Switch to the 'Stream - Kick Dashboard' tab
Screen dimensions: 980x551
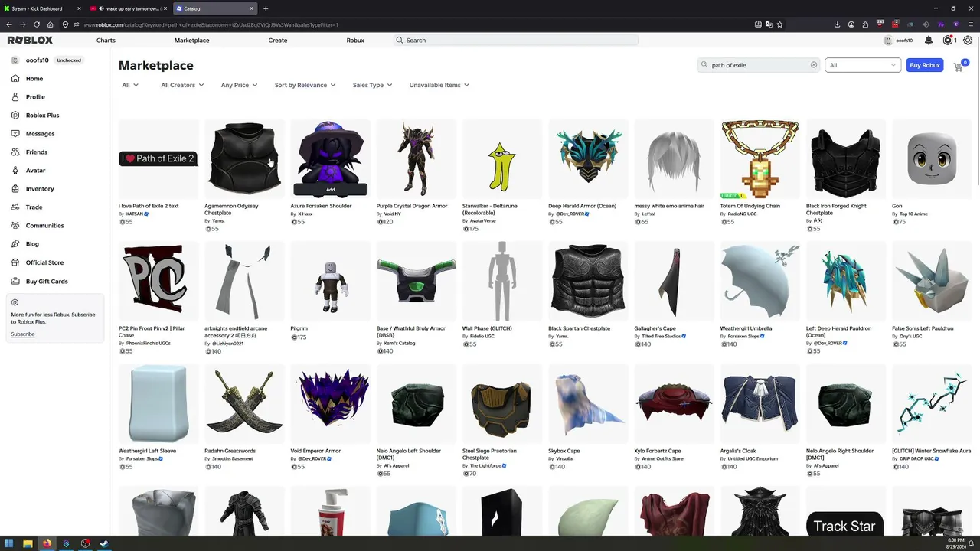click(x=41, y=8)
